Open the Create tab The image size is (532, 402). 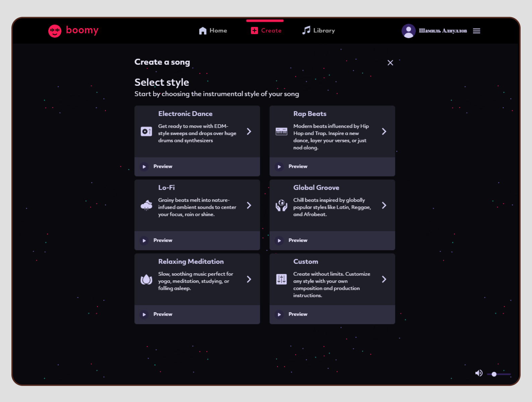click(266, 30)
